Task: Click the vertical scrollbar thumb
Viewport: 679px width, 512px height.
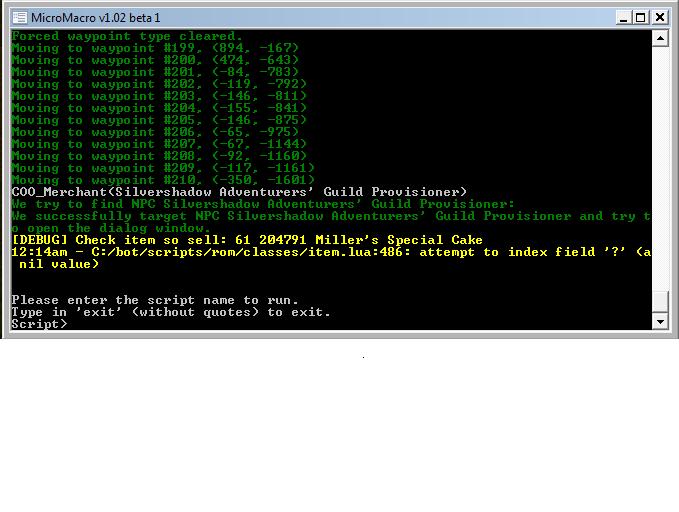Action: [659, 301]
